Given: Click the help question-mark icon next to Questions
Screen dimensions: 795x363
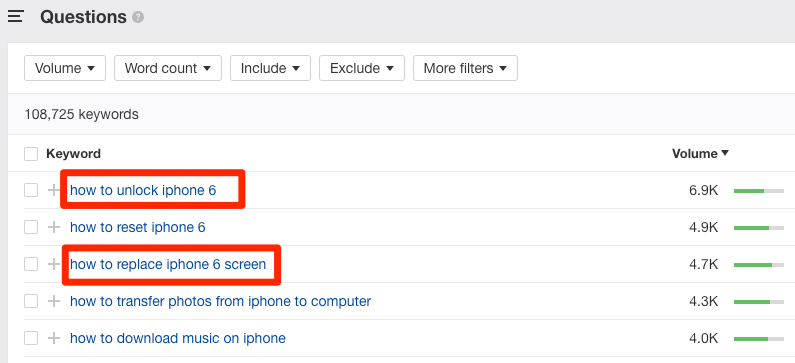Looking at the screenshot, I should (x=138, y=17).
